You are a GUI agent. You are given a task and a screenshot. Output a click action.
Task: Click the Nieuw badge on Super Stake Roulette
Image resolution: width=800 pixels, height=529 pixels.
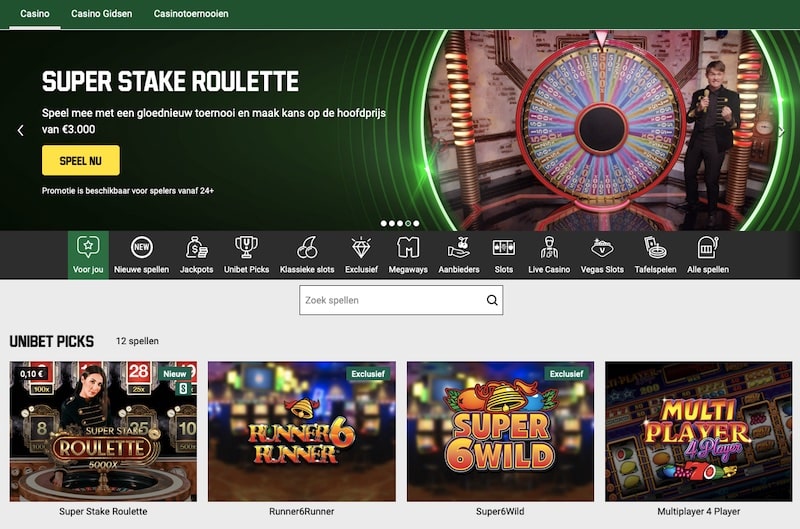click(175, 374)
